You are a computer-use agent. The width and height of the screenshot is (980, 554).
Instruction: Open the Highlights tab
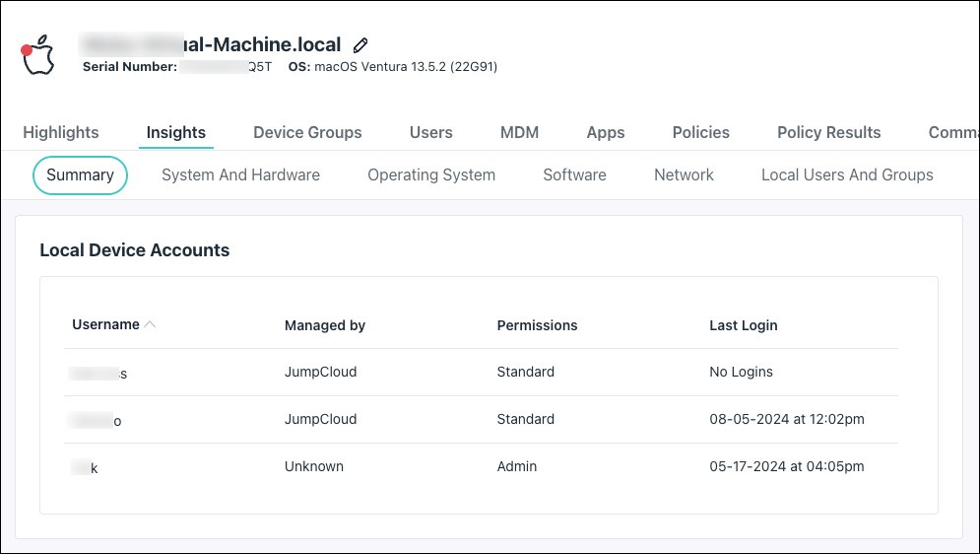point(61,132)
